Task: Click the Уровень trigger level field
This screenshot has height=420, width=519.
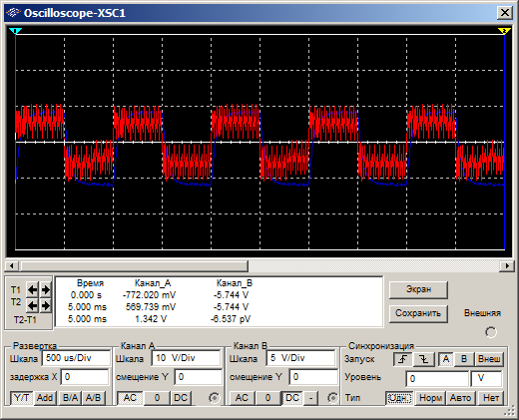Action: point(437,379)
